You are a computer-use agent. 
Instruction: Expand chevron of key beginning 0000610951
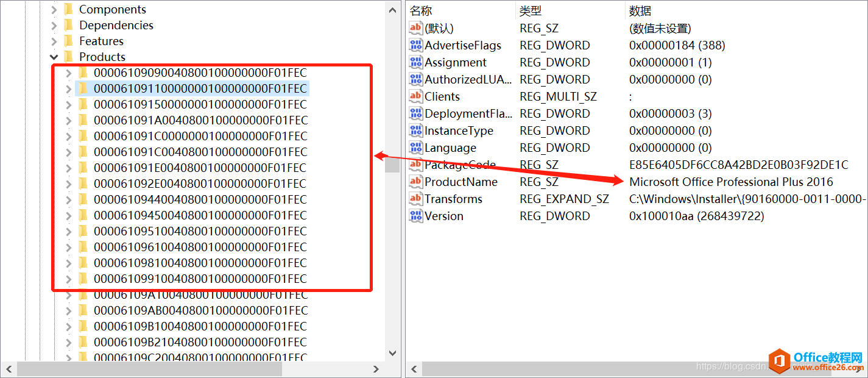(68, 231)
